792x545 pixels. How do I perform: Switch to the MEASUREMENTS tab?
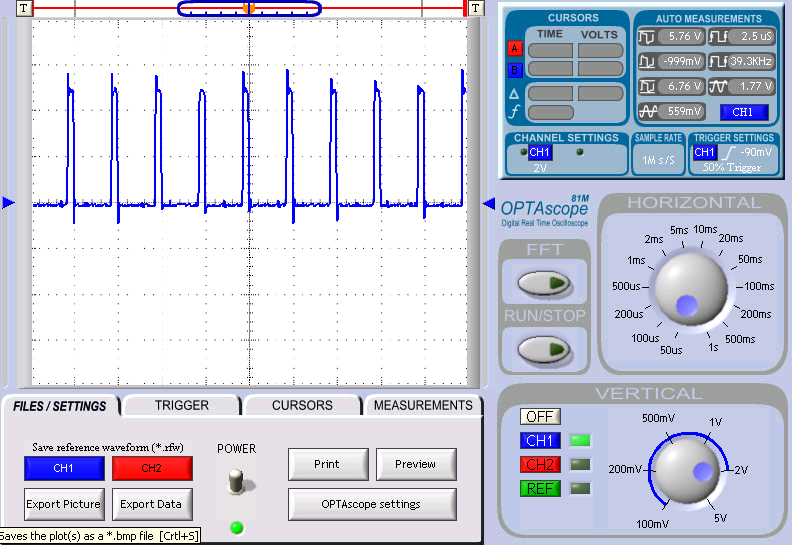[x=421, y=405]
